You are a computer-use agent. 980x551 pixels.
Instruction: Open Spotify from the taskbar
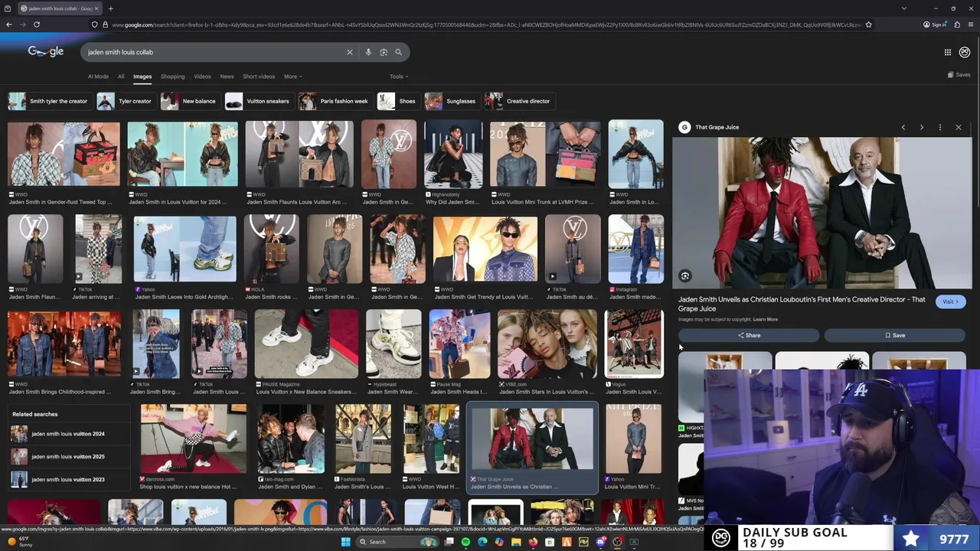[x=465, y=542]
